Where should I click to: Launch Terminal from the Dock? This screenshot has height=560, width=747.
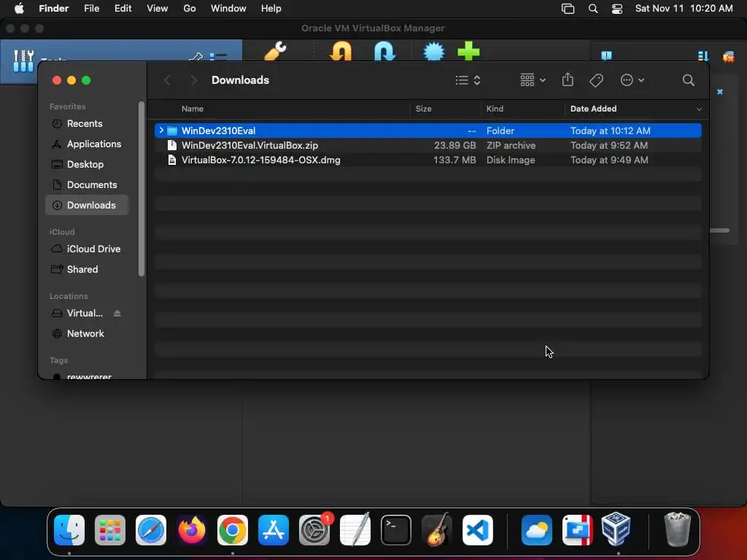[396, 530]
